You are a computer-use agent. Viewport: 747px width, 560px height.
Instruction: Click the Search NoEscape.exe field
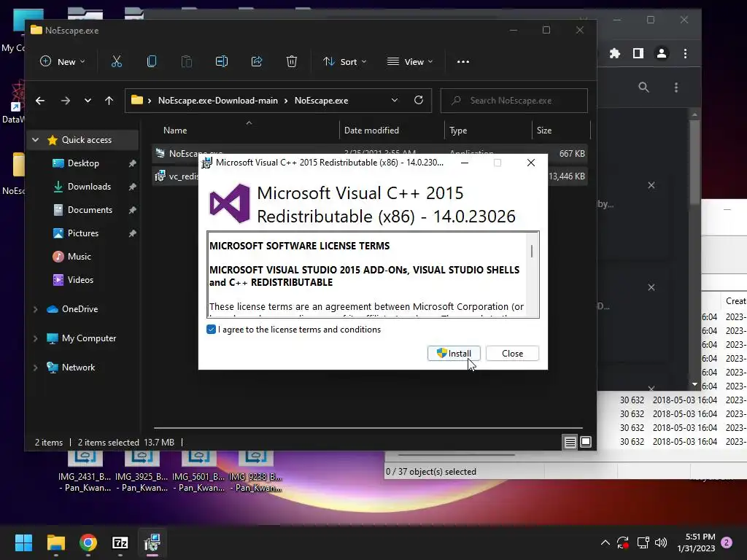tap(514, 101)
